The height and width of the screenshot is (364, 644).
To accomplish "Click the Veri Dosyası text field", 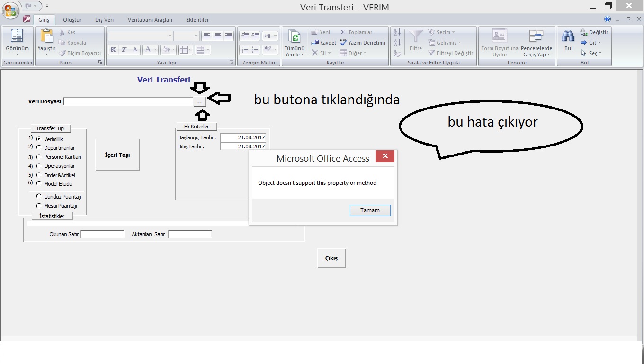I will point(128,101).
